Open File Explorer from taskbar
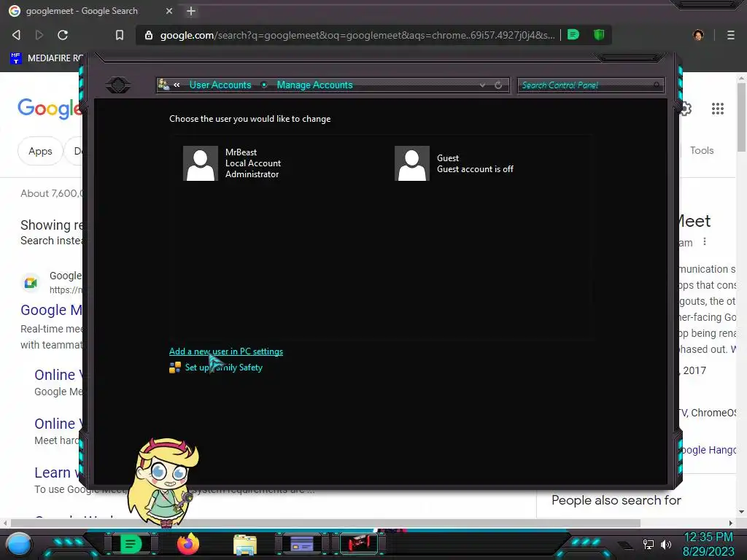Viewport: 747px width, 560px height. tap(245, 544)
